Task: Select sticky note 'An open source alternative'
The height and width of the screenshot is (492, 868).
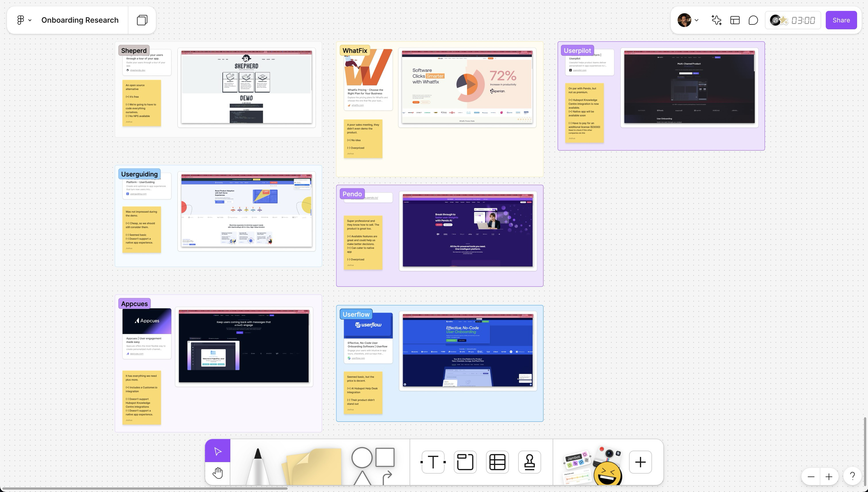Action: 142,103
